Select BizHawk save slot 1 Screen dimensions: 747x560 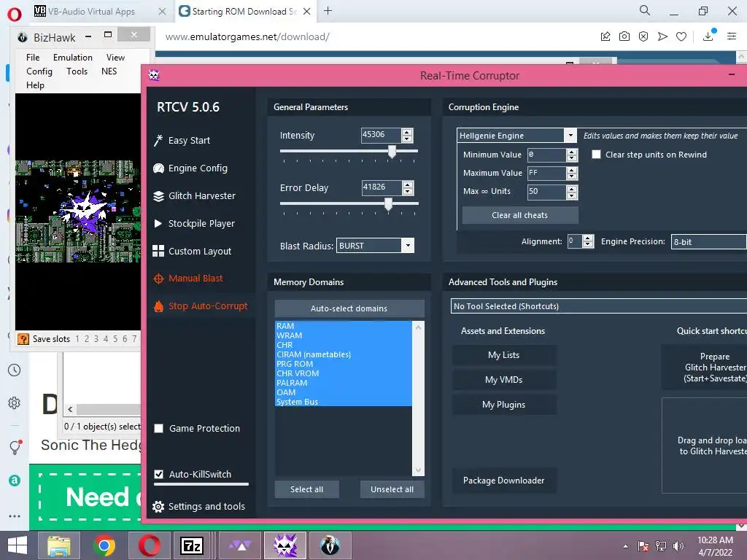[x=77, y=339]
